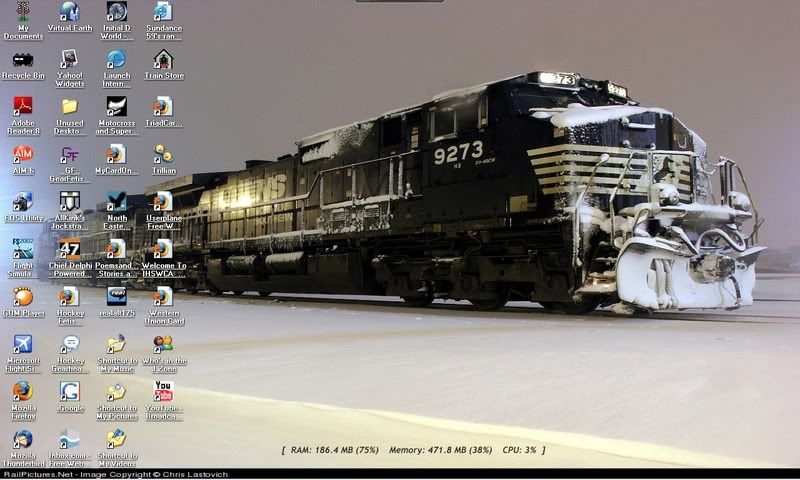
Task: Launch GOM Player from desktop
Action: pyautogui.click(x=23, y=297)
